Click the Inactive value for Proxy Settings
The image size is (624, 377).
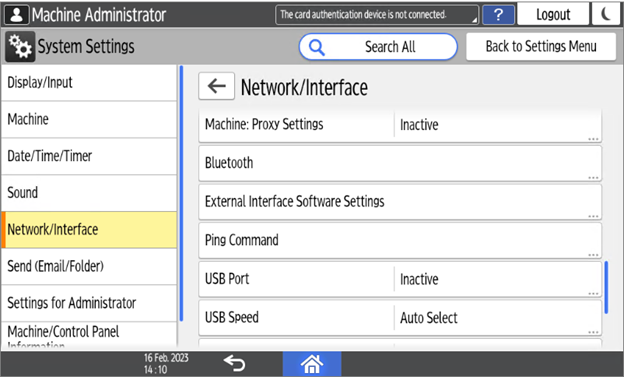(x=419, y=125)
